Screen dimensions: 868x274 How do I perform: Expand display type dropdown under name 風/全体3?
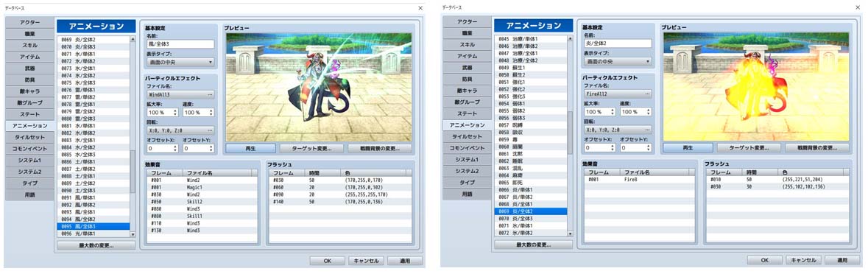pos(180,63)
